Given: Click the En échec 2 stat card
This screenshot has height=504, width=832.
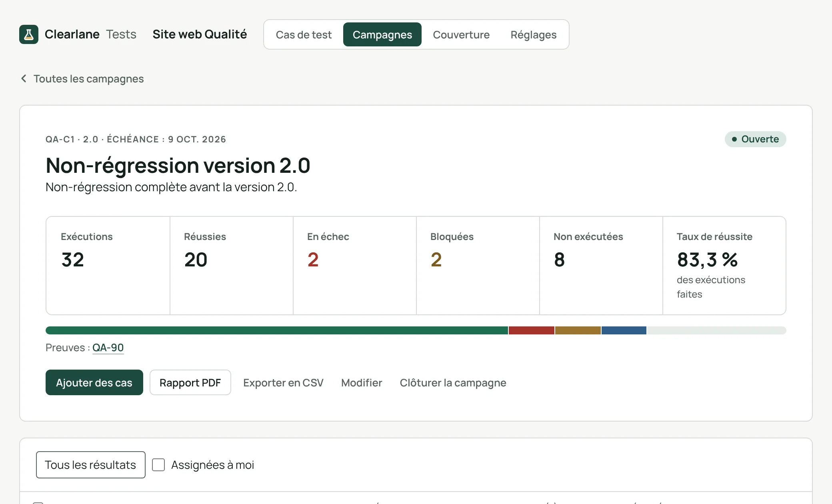Looking at the screenshot, I should coord(355,266).
